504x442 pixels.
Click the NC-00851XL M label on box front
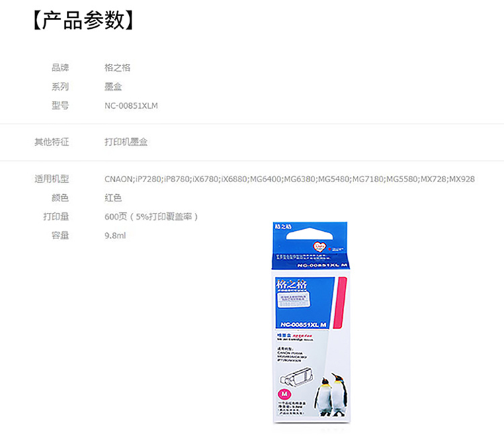pyautogui.click(x=303, y=324)
